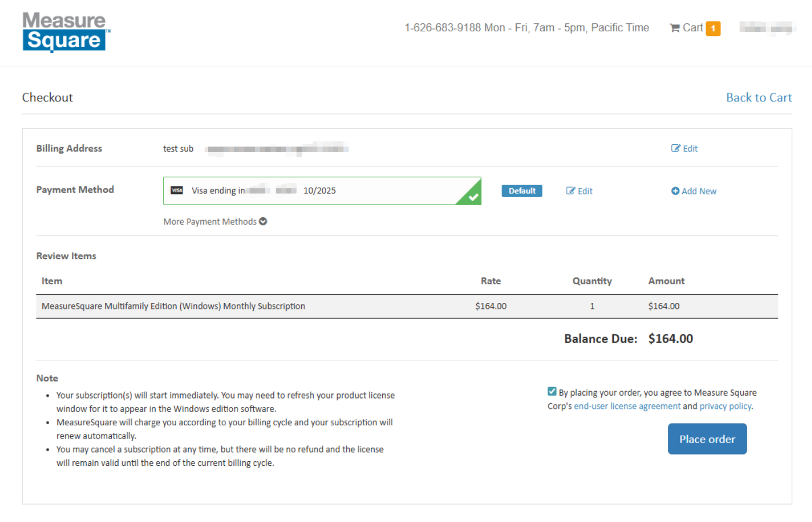Click the $164.00 balance due total
Screen dimensions: 812x522
click(671, 339)
